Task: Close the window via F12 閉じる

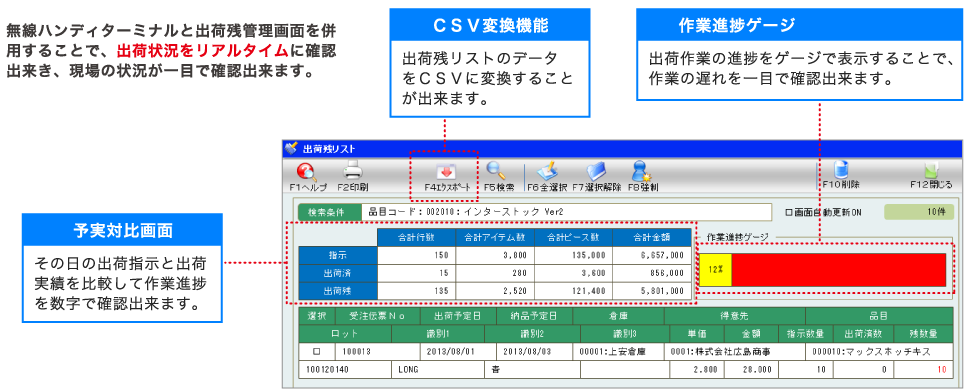Action: click(930, 171)
